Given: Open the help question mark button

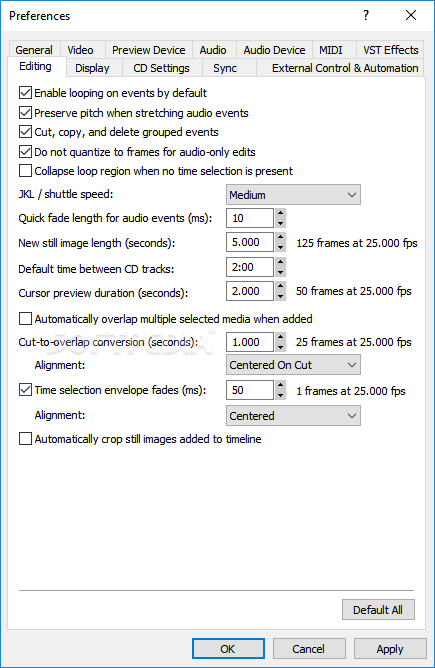Looking at the screenshot, I should point(366,15).
